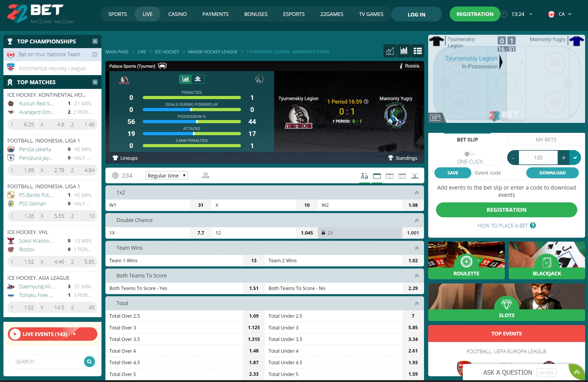Click the roulette wheel icon
This screenshot has height=382, width=588.
466,261
